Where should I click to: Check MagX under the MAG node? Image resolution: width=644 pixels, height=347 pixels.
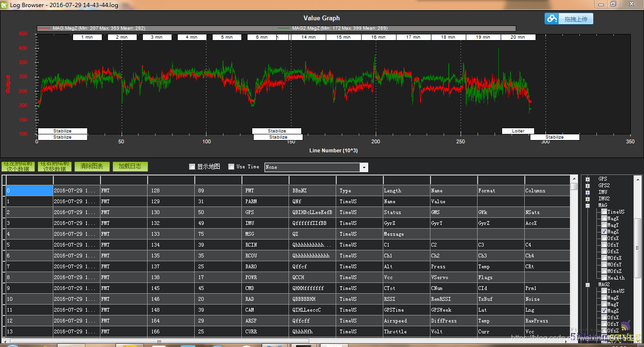604,219
